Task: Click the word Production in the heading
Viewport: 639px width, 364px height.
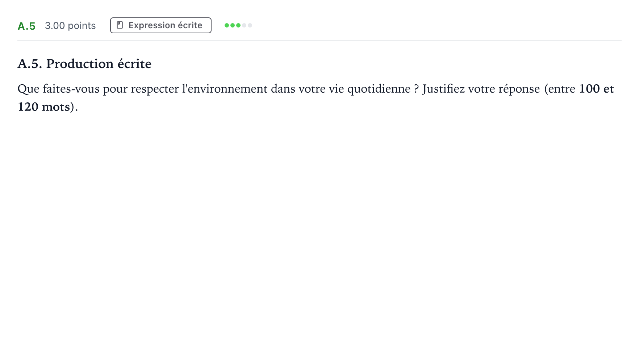Action: 80,64
